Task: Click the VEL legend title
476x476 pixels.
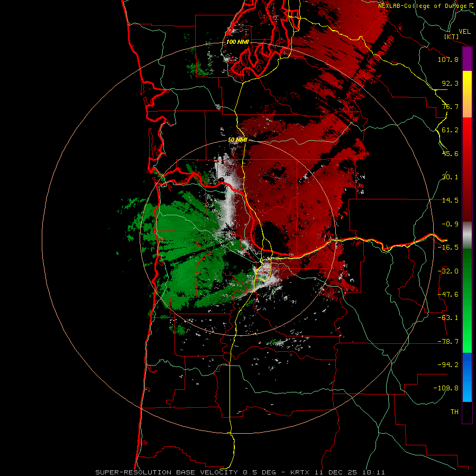Action: 465,32
